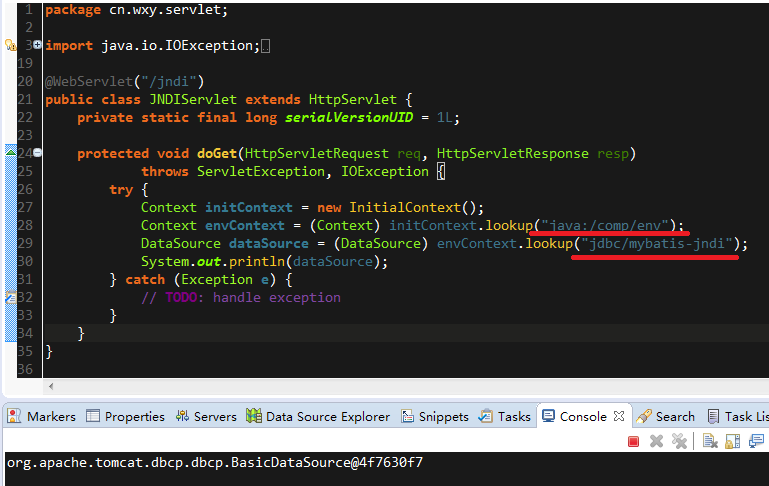
Task: Click the HttpServletResponse parameter type
Action: click(x=513, y=153)
